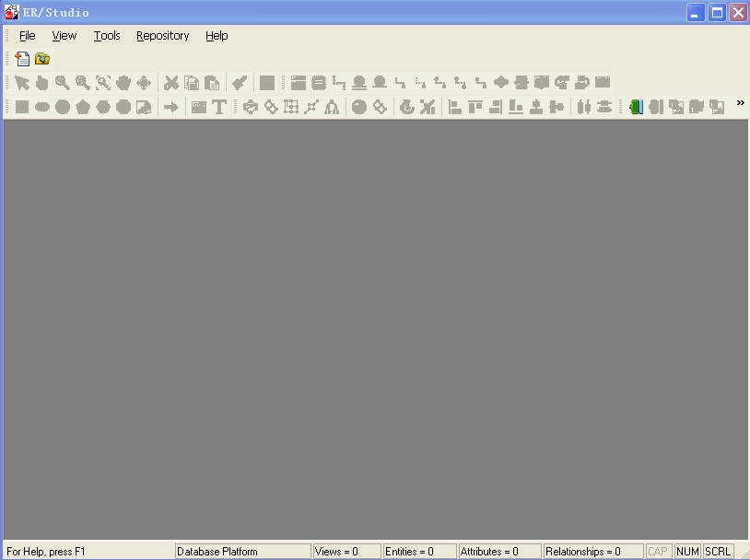Click the Database Platform status field
750x560 pixels.
(x=243, y=552)
